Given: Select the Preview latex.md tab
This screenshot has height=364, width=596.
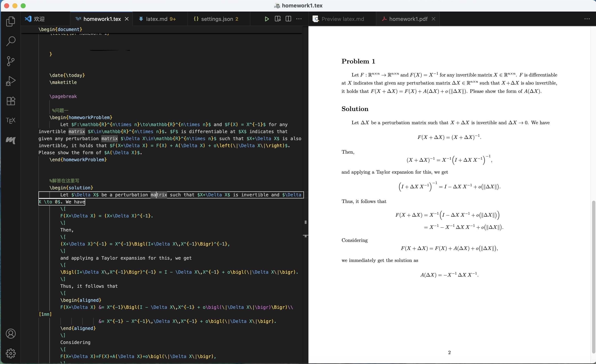Looking at the screenshot, I should [342, 19].
